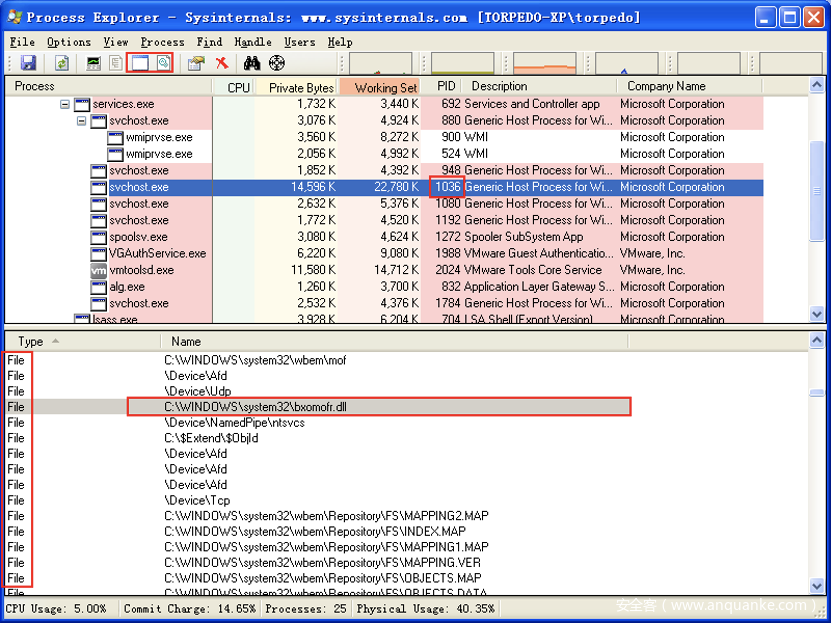Switch lower pane to DLL/handle view icon
This screenshot has height=624, width=832.
point(163,63)
